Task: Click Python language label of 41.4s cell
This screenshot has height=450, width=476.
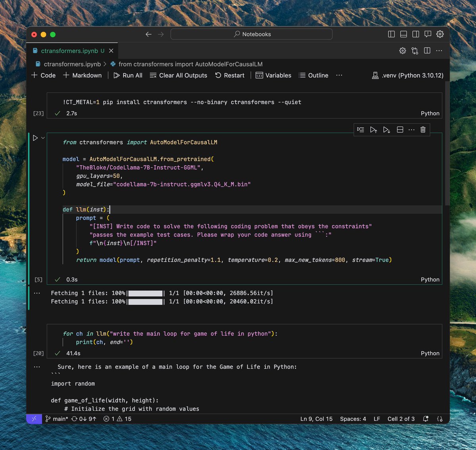Action: coord(430,353)
